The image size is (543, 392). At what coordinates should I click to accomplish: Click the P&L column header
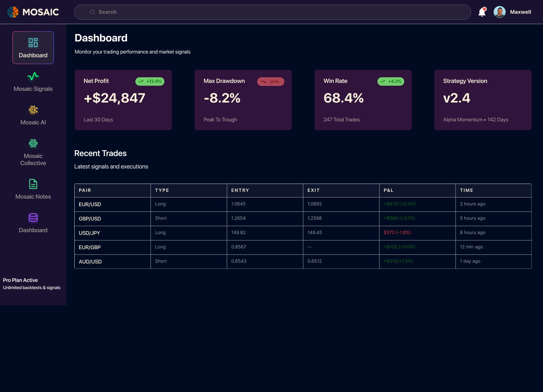point(388,190)
